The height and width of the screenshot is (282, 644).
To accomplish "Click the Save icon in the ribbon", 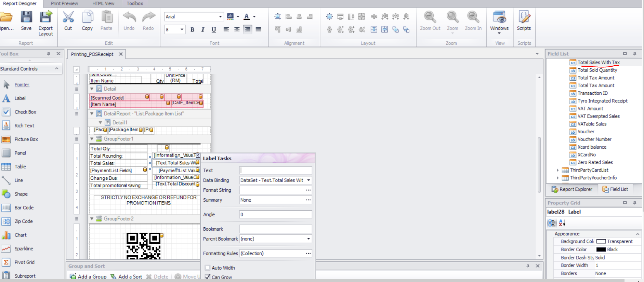I will click(x=26, y=17).
